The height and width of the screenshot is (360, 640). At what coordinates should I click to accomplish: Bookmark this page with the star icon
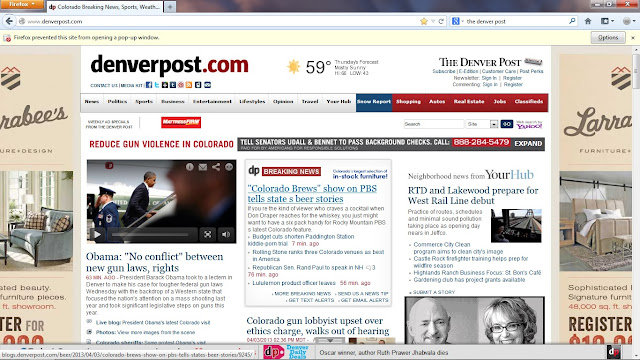424,21
